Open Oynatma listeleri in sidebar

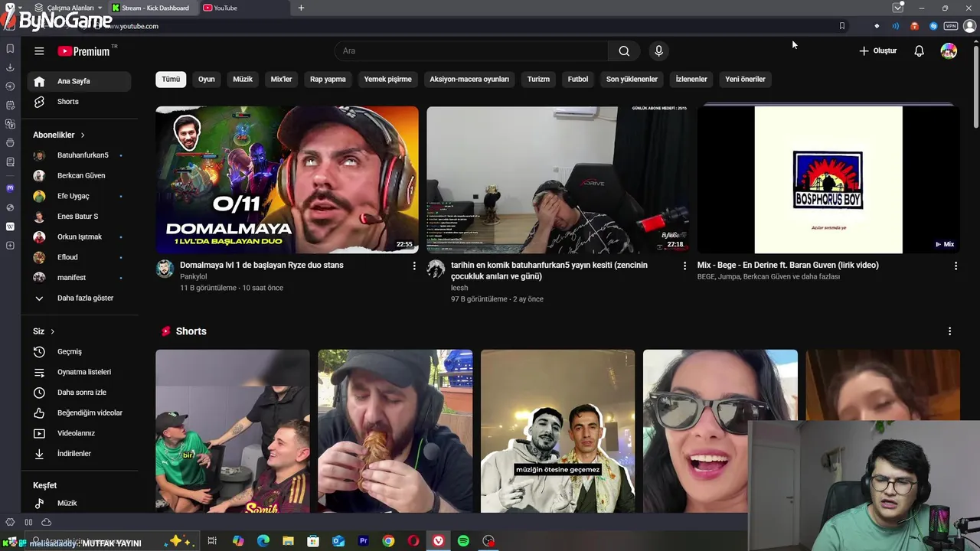point(80,372)
